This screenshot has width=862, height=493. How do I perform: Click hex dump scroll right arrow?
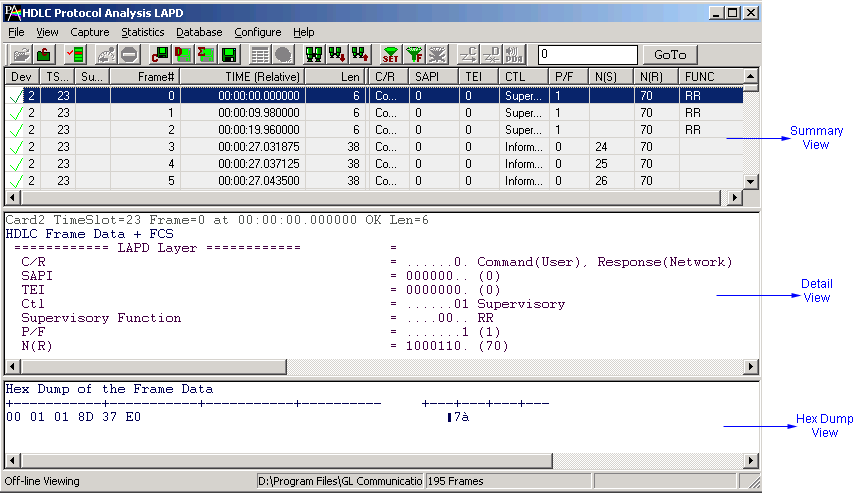coord(751,461)
